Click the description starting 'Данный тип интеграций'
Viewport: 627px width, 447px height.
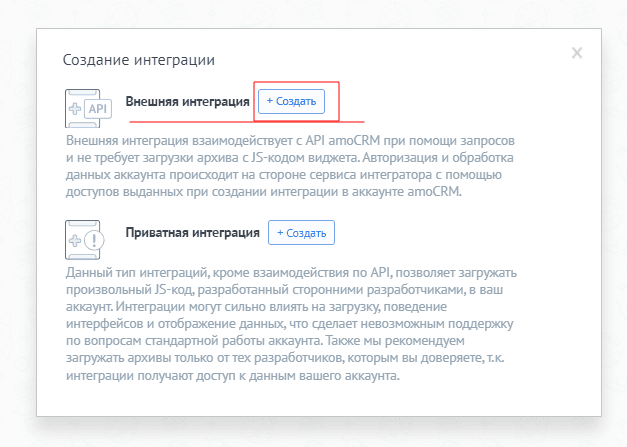[292, 324]
